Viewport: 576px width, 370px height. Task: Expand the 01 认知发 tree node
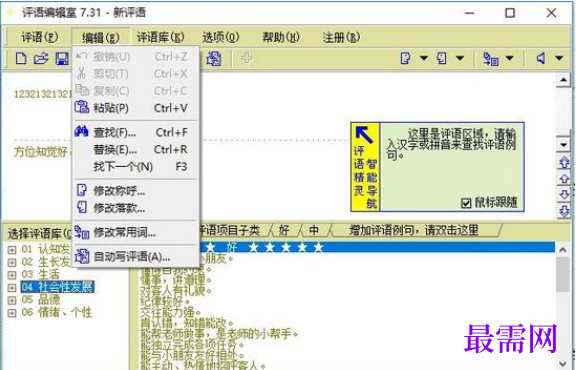pos(12,250)
